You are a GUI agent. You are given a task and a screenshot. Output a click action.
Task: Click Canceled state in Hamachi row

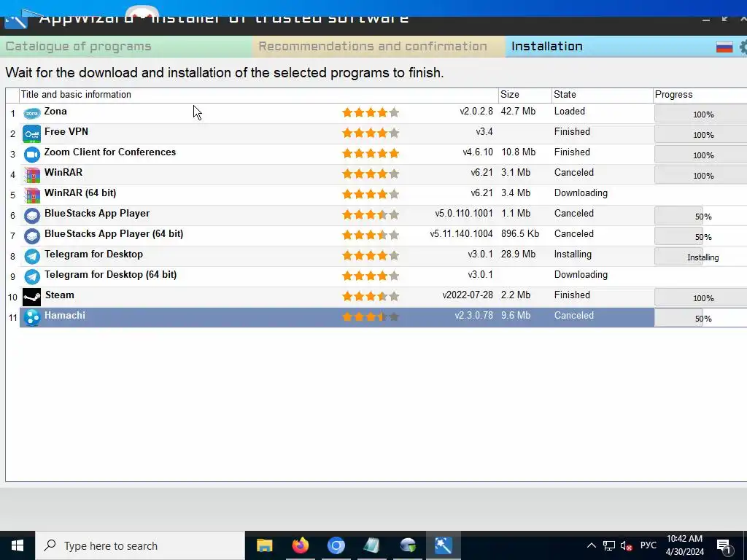(573, 316)
